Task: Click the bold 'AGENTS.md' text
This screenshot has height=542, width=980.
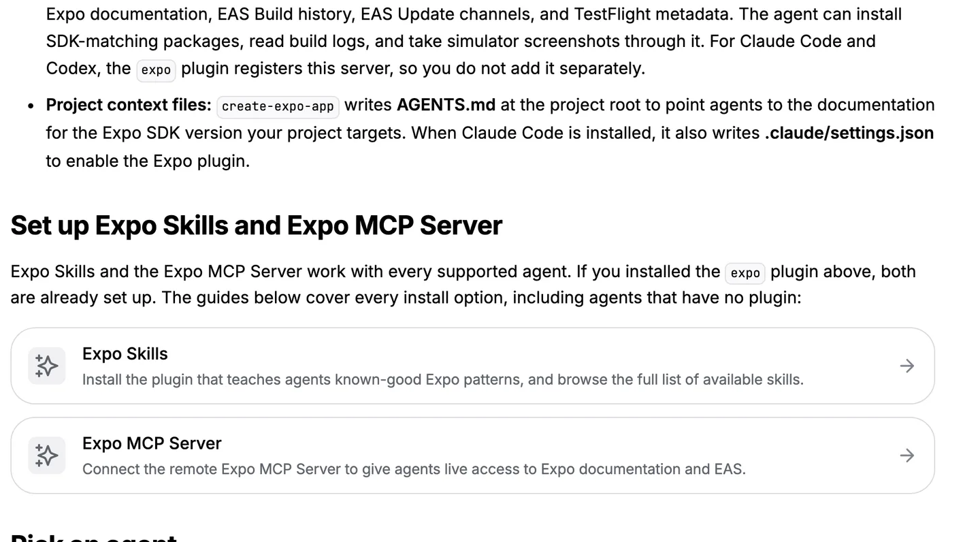Action: coord(446,105)
